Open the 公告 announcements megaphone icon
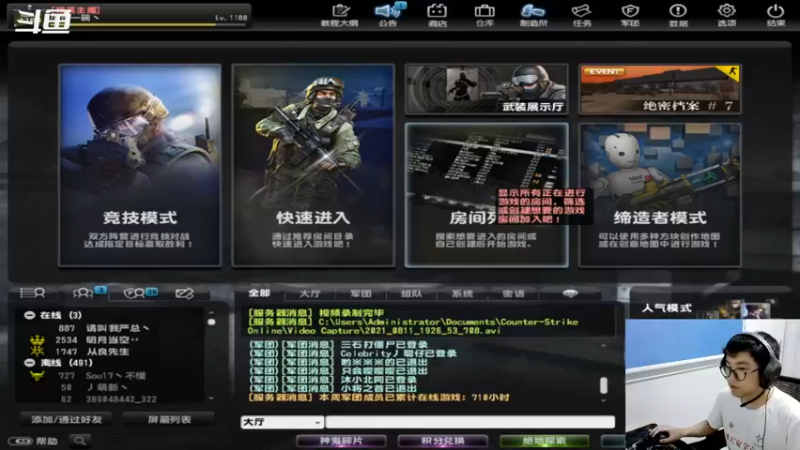Image resolution: width=800 pixels, height=450 pixels. click(388, 15)
